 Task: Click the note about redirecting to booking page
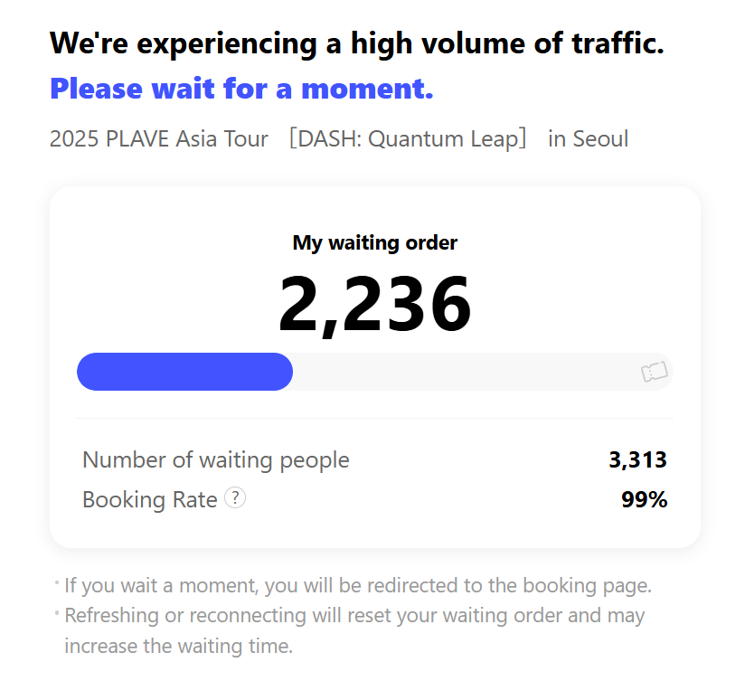[358, 585]
